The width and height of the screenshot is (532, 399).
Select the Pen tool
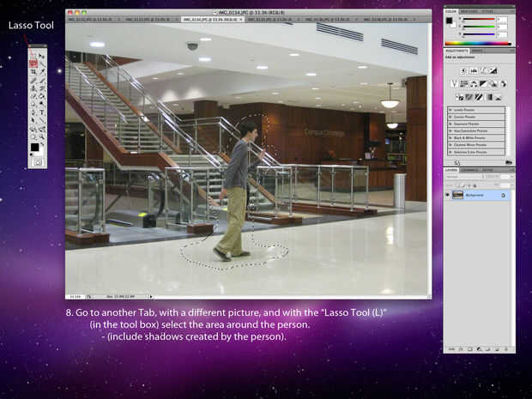point(33,112)
